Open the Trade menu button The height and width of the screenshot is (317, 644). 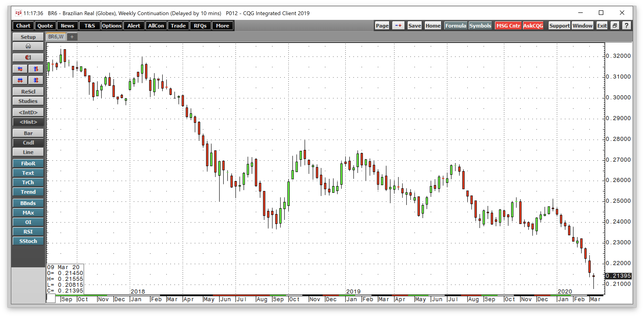tap(178, 26)
